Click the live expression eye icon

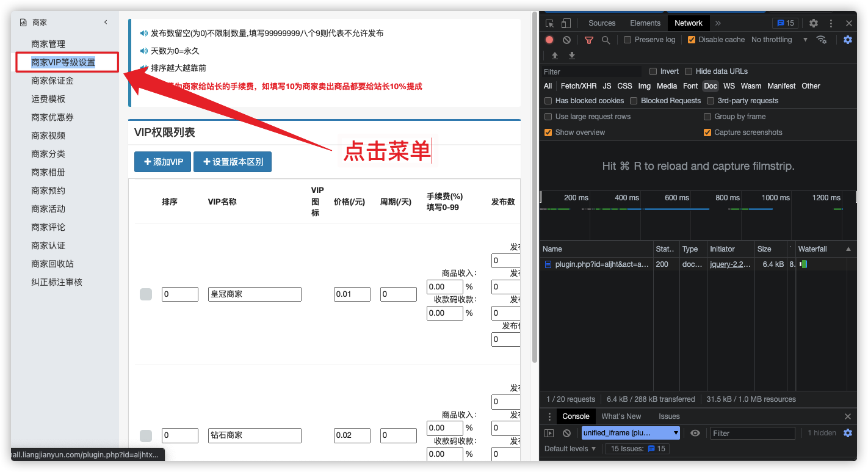click(x=695, y=433)
